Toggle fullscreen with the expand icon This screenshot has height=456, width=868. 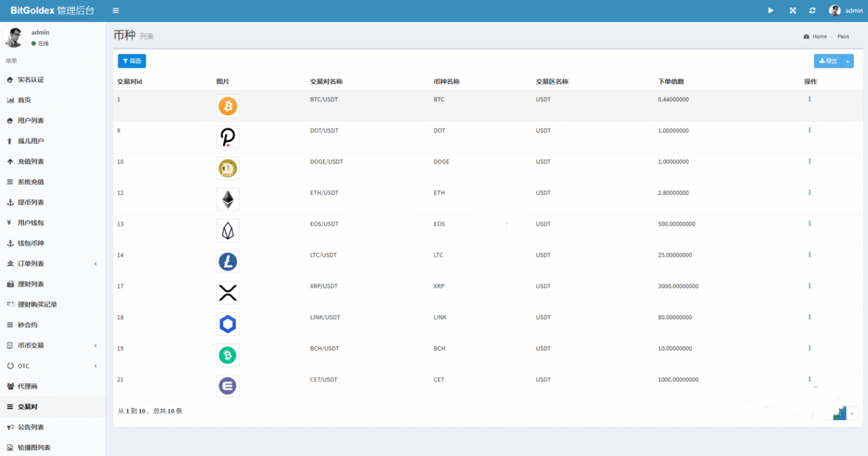pos(793,11)
